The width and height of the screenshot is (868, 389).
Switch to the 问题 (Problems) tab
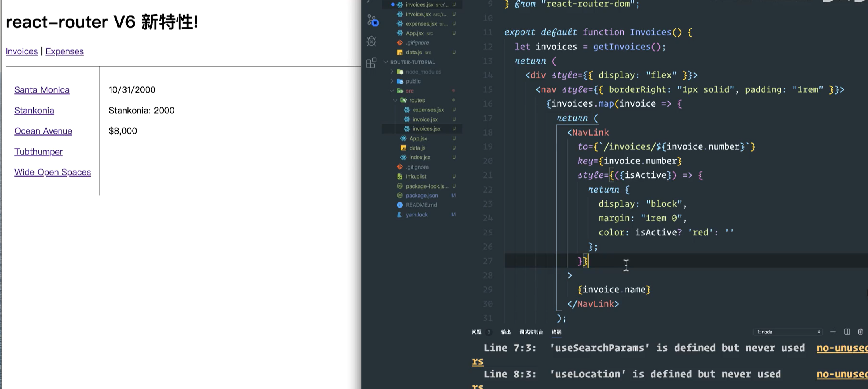pyautogui.click(x=476, y=332)
